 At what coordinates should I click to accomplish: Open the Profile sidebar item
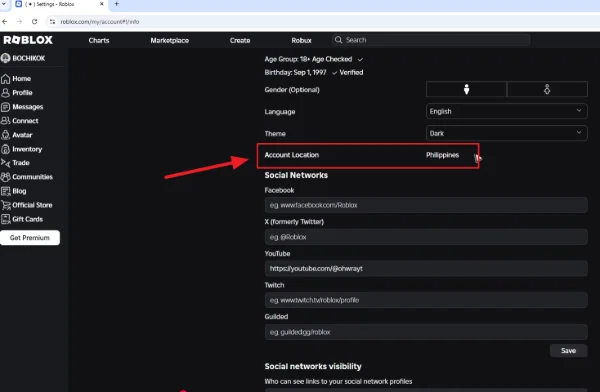(17, 93)
